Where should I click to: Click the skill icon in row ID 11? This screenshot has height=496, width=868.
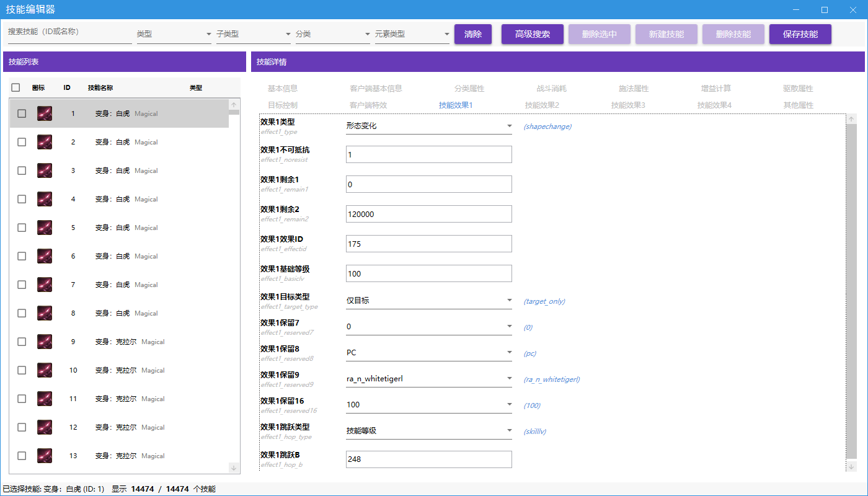pyautogui.click(x=45, y=399)
